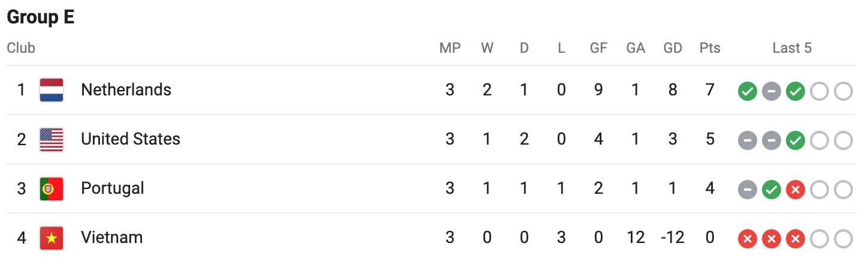Click the United States flag icon
This screenshot has height=264, width=868.
[x=52, y=139]
